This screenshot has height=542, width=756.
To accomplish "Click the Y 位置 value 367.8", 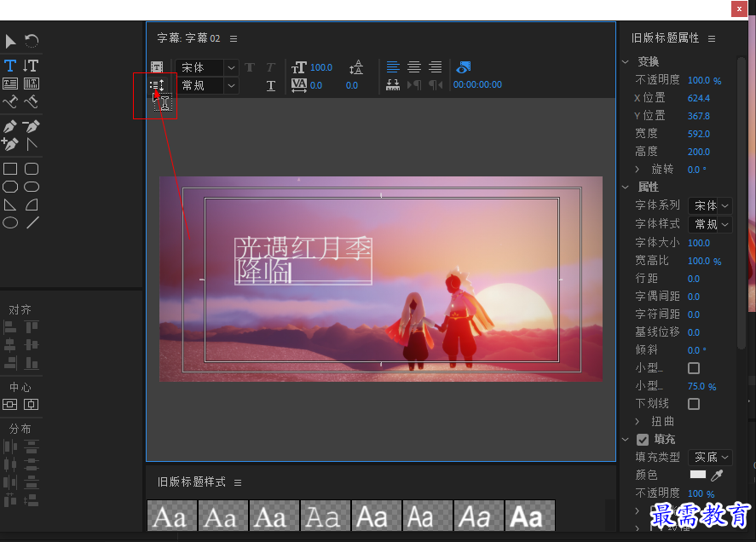I will 699,116.
